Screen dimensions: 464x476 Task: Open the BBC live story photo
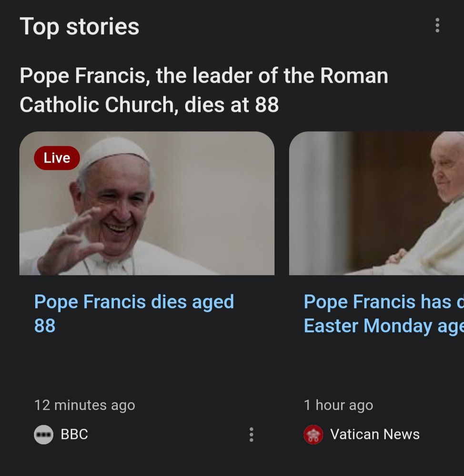[147, 203]
